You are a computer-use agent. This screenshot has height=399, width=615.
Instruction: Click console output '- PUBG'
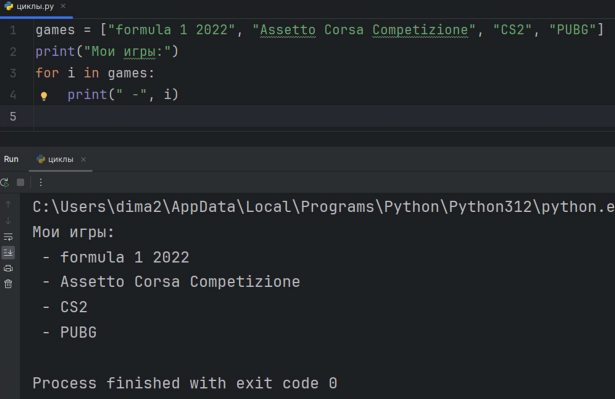tap(69, 332)
